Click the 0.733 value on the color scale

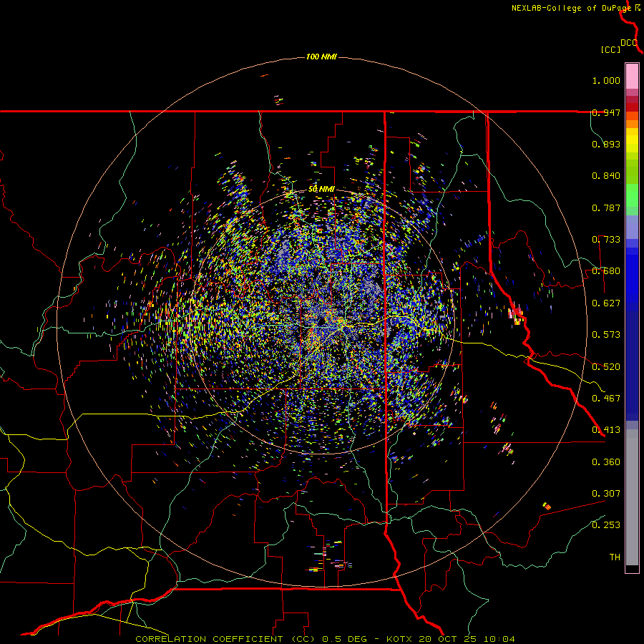coord(606,240)
